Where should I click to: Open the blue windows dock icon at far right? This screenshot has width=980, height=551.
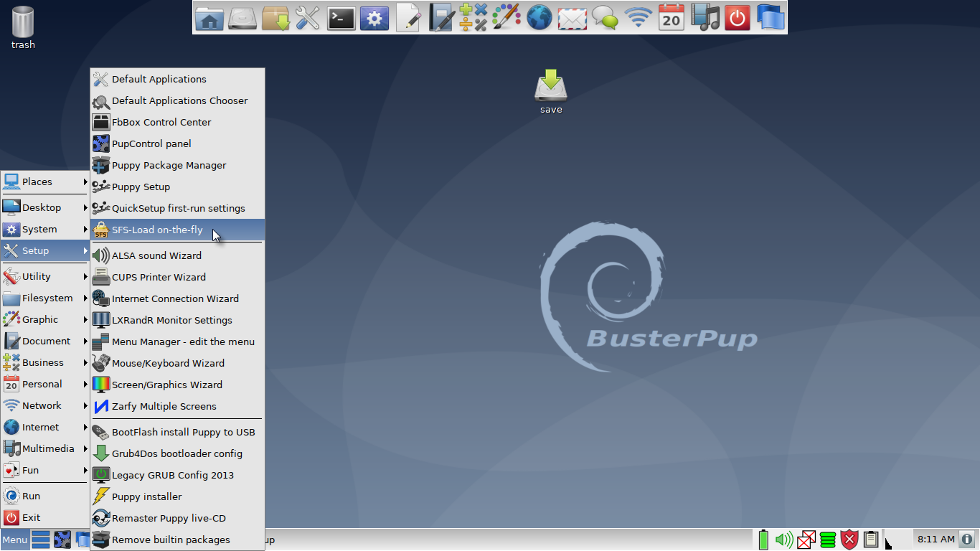[771, 17]
